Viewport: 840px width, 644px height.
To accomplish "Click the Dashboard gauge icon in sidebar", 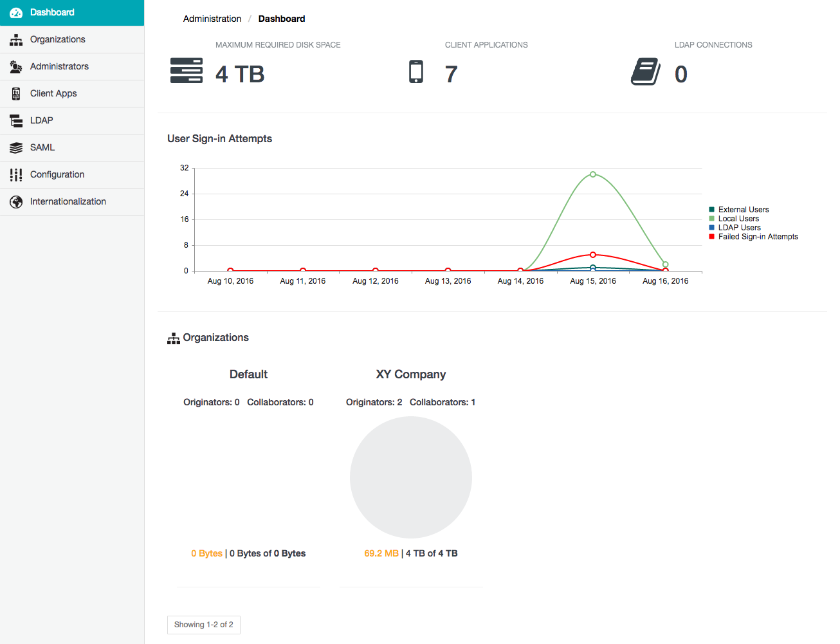I will click(16, 12).
